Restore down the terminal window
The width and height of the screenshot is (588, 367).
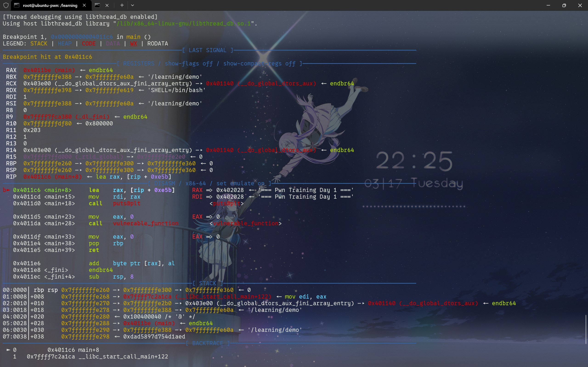click(x=564, y=5)
